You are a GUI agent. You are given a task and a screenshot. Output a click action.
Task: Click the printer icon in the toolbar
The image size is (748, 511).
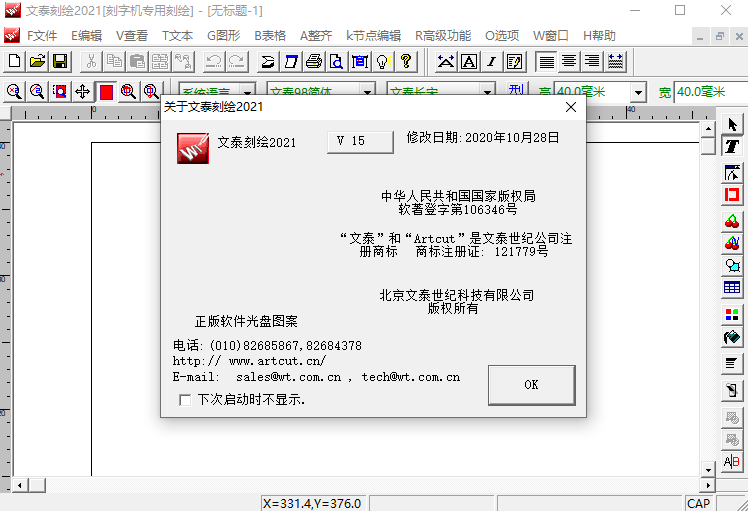pyautogui.click(x=314, y=61)
